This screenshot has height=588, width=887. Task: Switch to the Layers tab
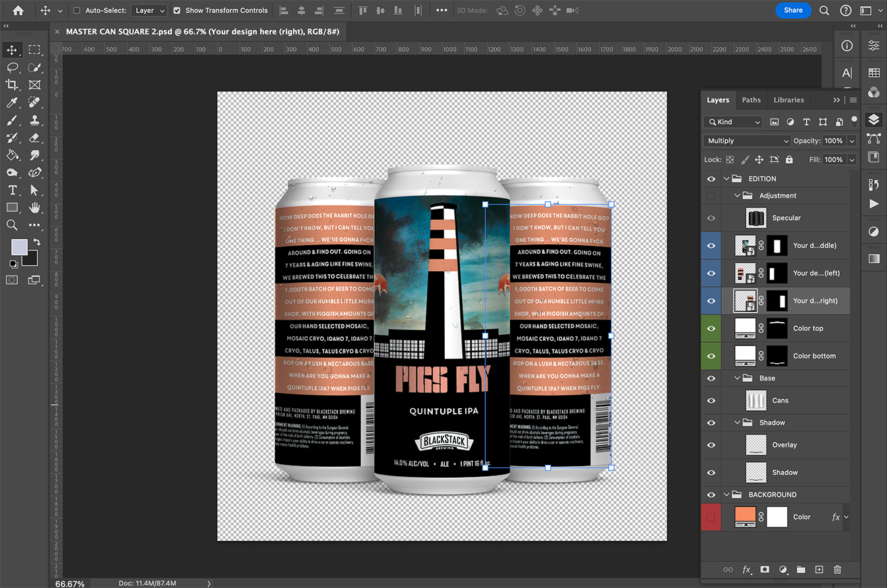coord(718,100)
